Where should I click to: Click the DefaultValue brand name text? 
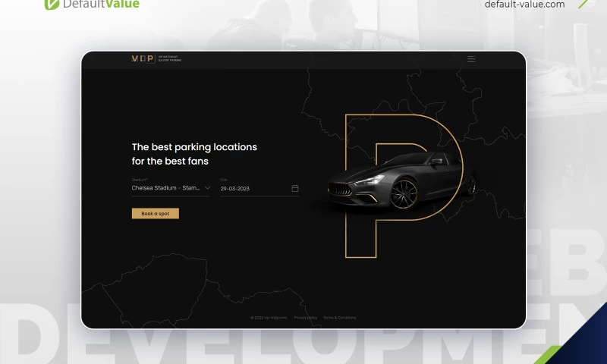(x=101, y=5)
